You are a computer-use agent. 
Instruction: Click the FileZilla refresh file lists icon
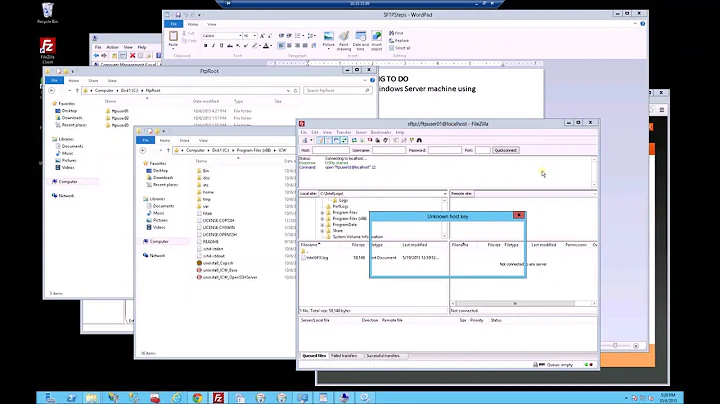pyautogui.click(x=354, y=140)
